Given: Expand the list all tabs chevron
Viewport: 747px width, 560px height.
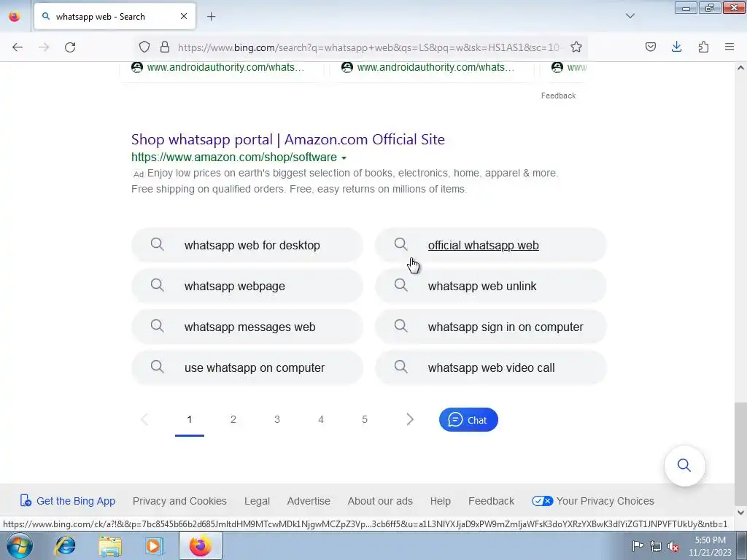Looking at the screenshot, I should click(x=630, y=16).
